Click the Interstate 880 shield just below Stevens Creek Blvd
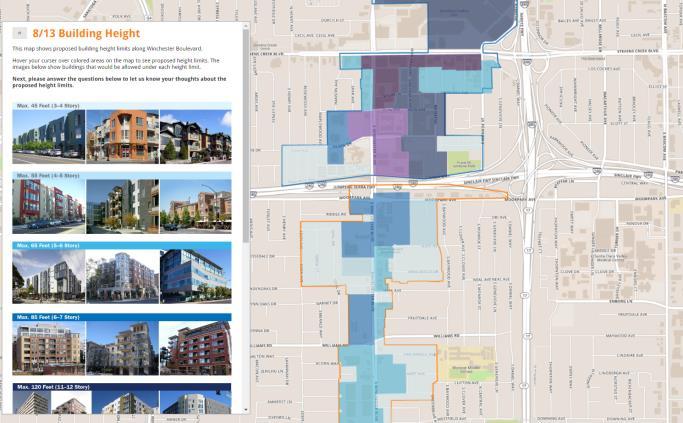This screenshot has width=683, height=423. click(x=527, y=62)
